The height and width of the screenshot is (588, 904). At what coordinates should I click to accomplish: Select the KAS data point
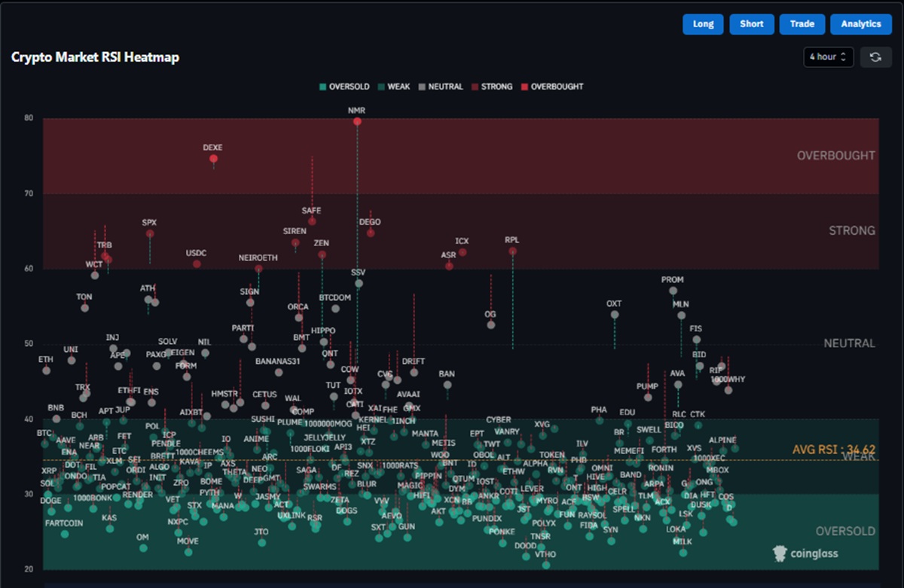click(110, 529)
